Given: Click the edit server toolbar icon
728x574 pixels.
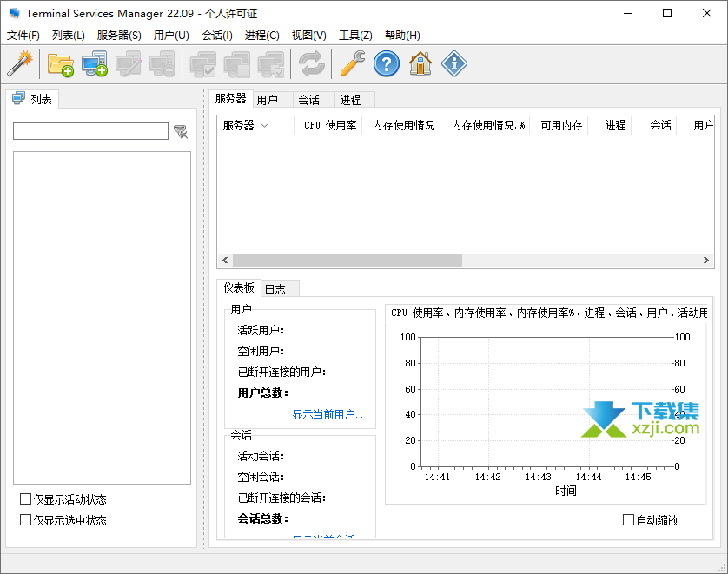Looking at the screenshot, I should click(x=129, y=63).
